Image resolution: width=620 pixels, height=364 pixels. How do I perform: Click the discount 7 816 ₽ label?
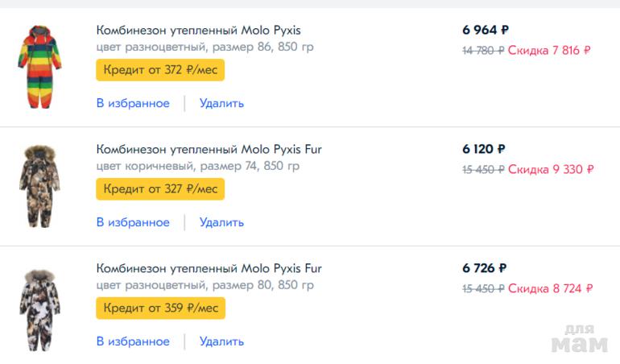click(x=549, y=50)
